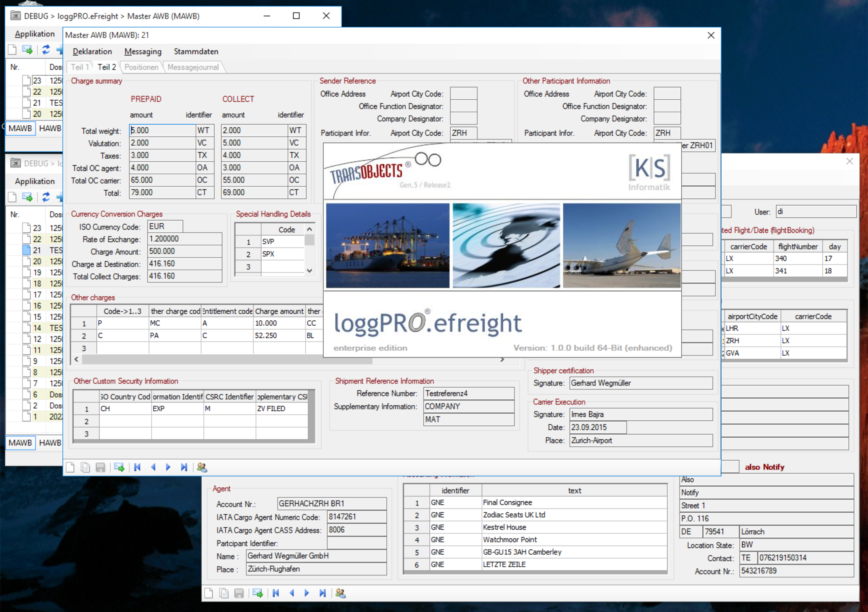Click Reference Number field with Testreferenz4
The height and width of the screenshot is (612, 868).
(469, 394)
